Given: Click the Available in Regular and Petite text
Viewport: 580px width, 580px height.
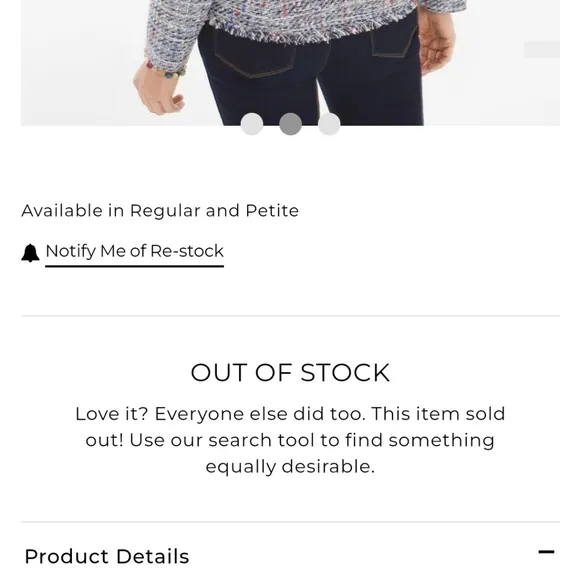Looking at the screenshot, I should coord(160,211).
